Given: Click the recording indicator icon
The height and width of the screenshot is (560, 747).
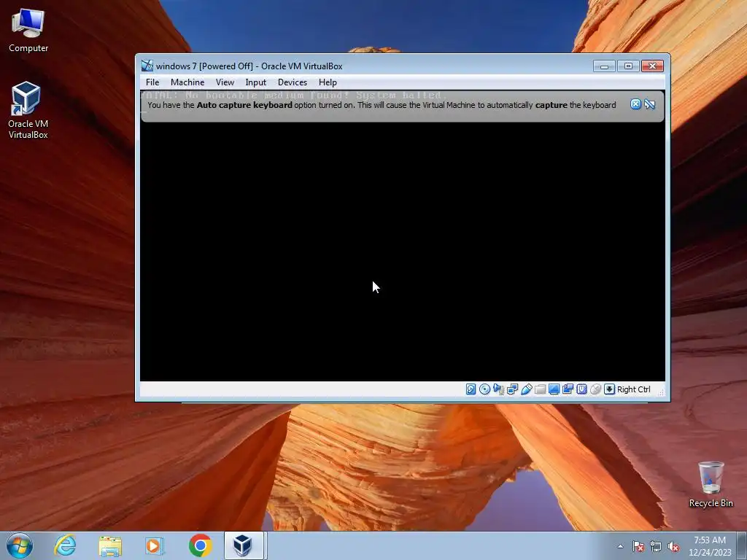Looking at the screenshot, I should tap(568, 389).
